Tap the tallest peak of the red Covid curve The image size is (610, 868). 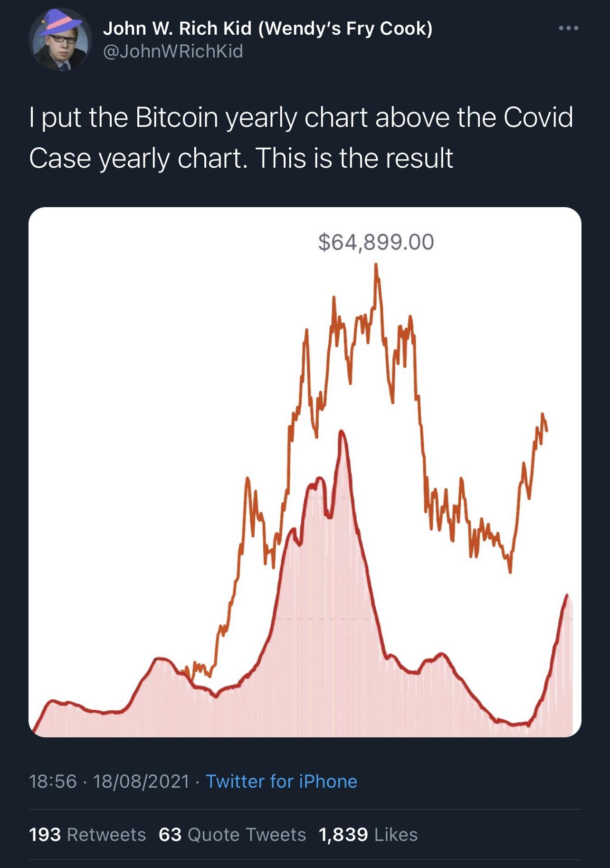click(x=341, y=433)
